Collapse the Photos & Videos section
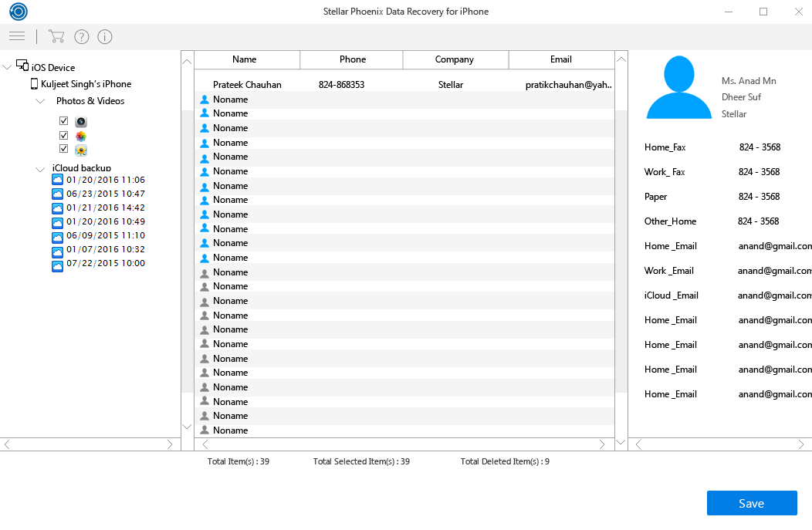 pyautogui.click(x=40, y=101)
